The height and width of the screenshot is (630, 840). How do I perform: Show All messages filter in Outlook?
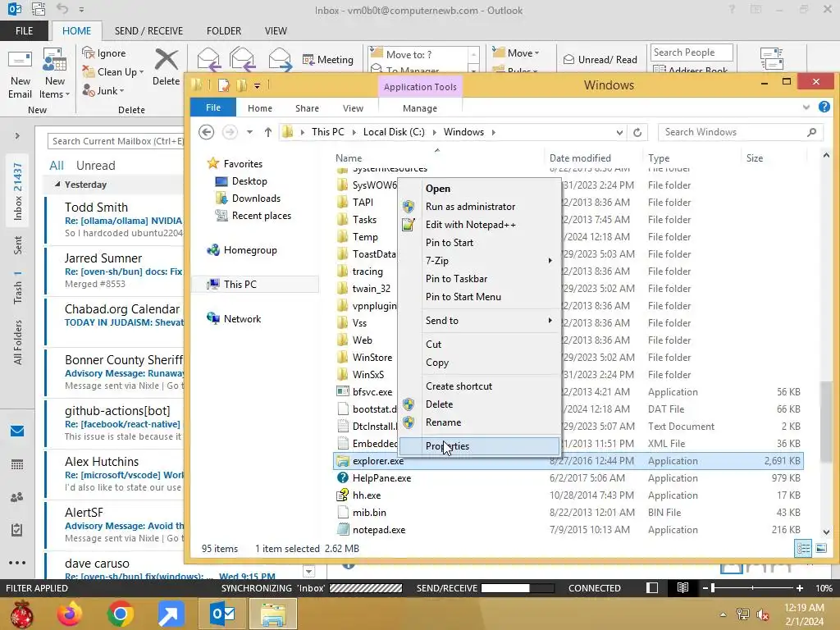click(x=57, y=165)
